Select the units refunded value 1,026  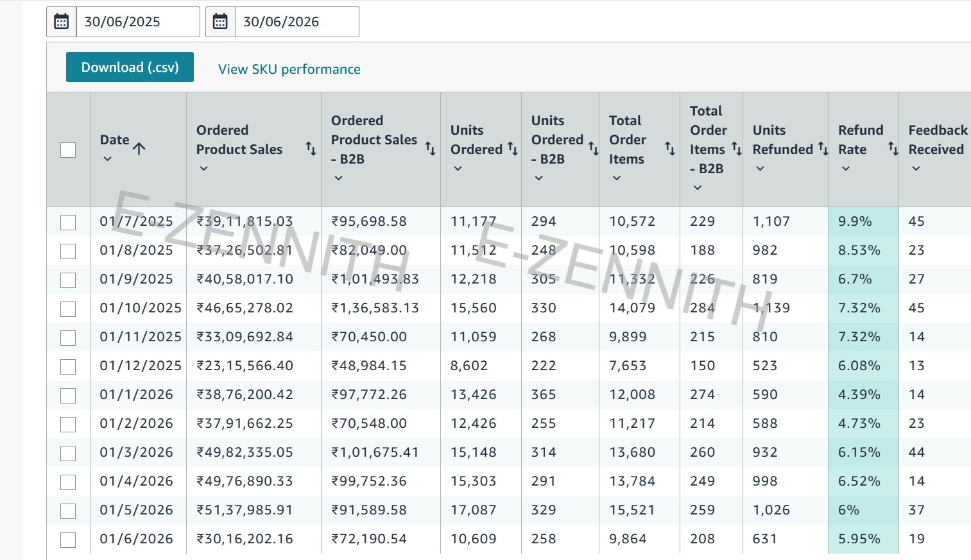(771, 510)
